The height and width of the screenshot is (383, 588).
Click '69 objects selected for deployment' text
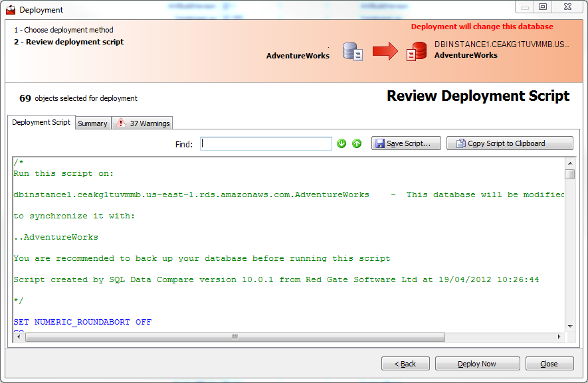(x=78, y=98)
